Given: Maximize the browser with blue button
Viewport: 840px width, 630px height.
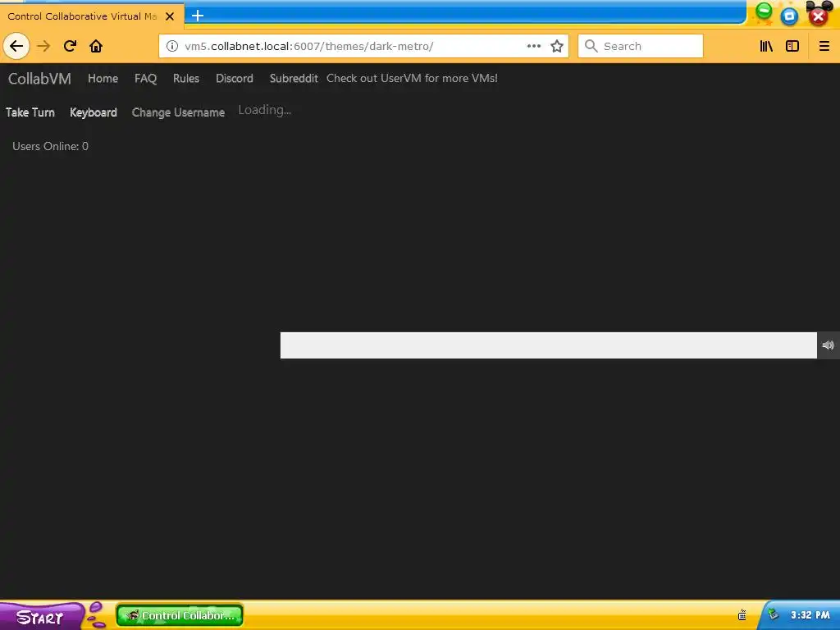Looking at the screenshot, I should tap(789, 16).
